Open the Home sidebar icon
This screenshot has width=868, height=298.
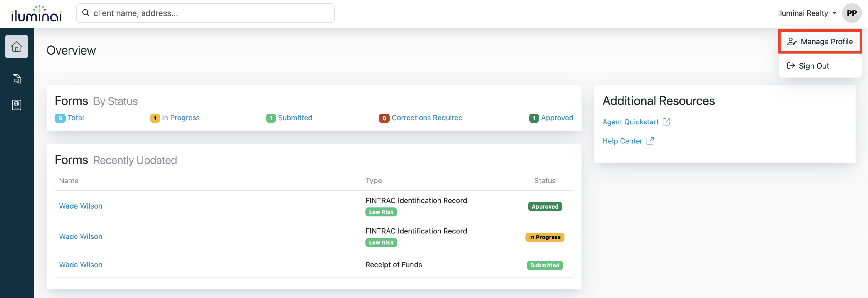[16, 47]
